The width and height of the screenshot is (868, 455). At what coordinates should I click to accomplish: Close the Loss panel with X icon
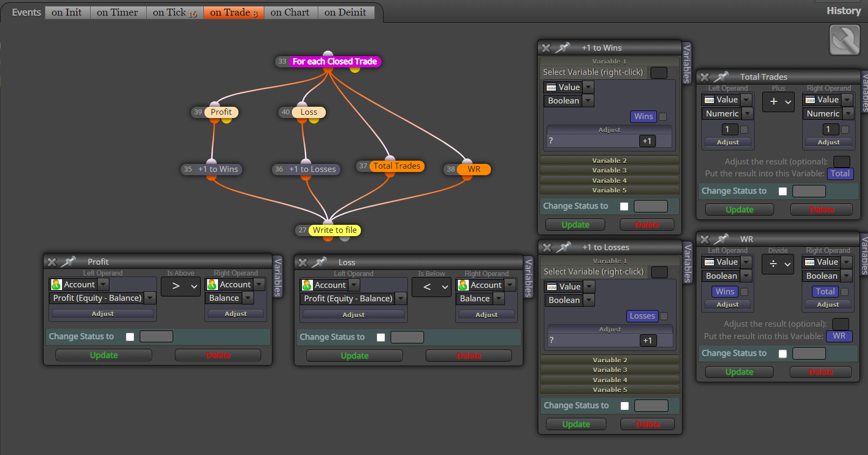303,263
